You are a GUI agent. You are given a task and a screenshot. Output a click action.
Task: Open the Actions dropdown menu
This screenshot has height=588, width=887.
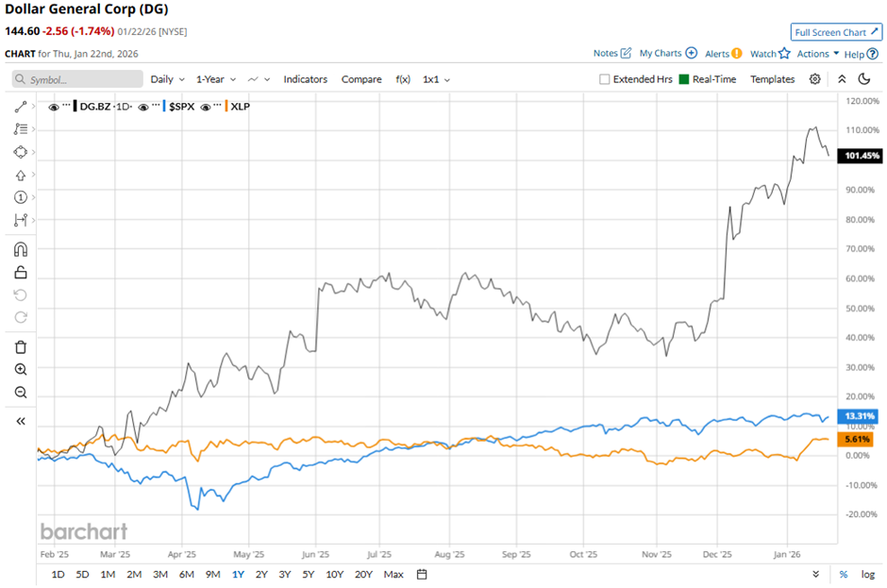817,53
